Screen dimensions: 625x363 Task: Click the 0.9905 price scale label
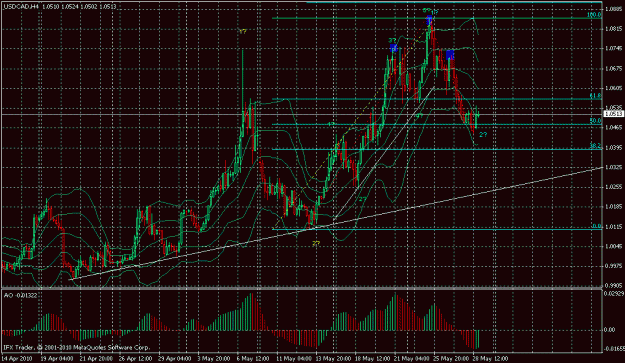coord(613,285)
